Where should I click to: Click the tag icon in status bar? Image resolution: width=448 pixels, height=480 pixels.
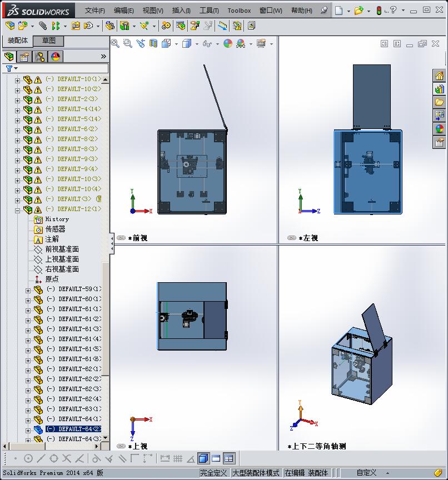pos(438,473)
